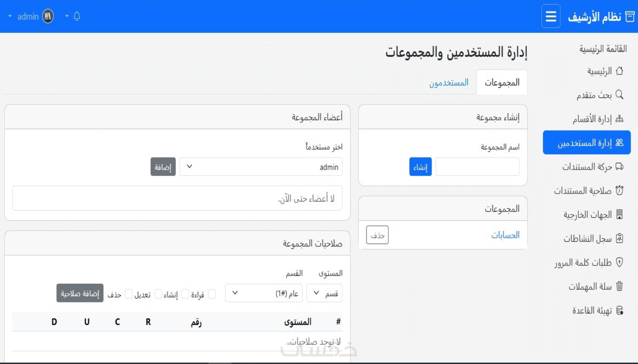Click the رقم column header
Viewport: 638px width, 364px height.
tap(196, 322)
